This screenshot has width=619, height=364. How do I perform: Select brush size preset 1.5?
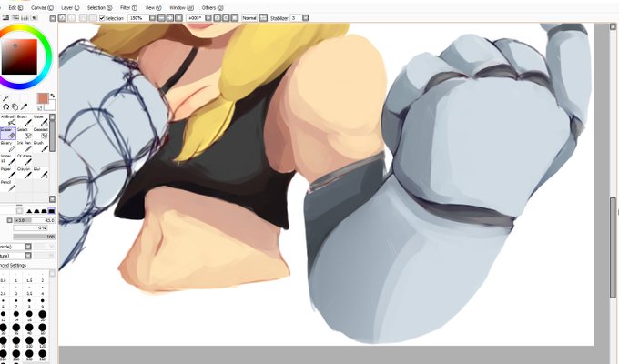tap(29, 278)
